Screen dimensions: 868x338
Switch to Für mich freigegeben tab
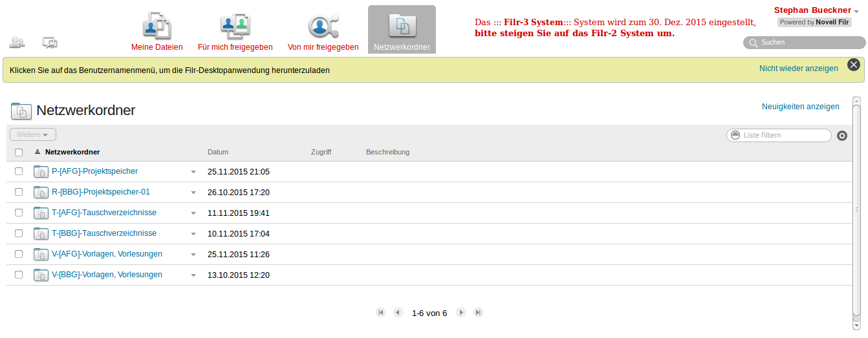[235, 31]
